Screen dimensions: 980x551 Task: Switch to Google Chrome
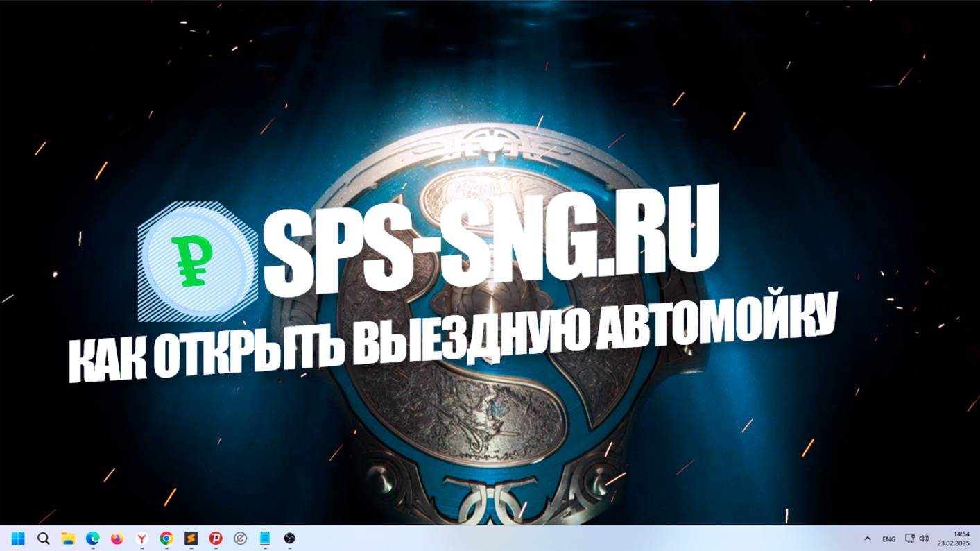pyautogui.click(x=166, y=539)
